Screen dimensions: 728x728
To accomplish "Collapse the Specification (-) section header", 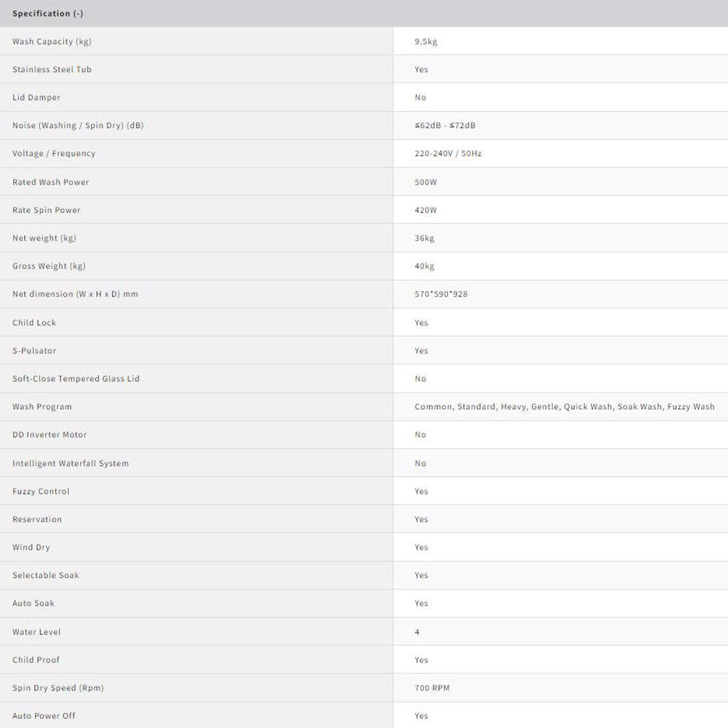I will pyautogui.click(x=48, y=13).
